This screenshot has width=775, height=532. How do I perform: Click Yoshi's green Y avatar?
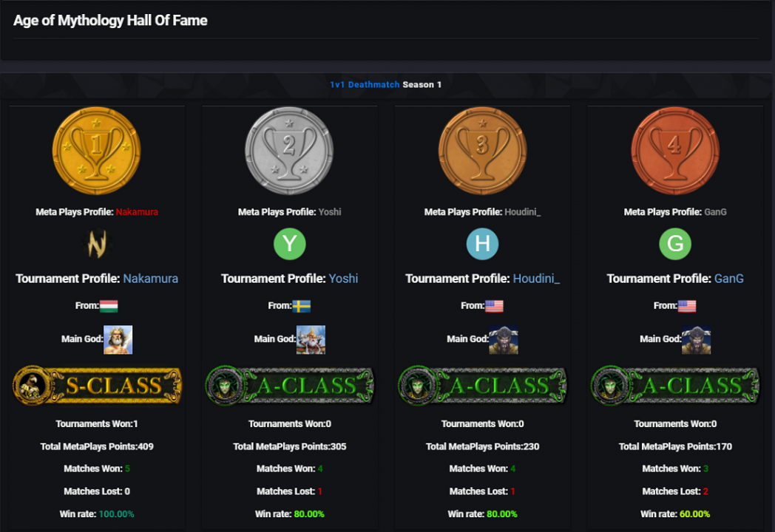290,245
